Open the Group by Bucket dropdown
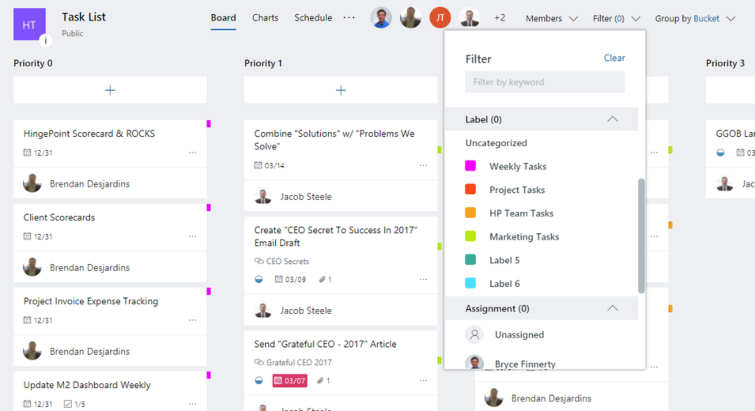This screenshot has width=755, height=411. (x=696, y=18)
